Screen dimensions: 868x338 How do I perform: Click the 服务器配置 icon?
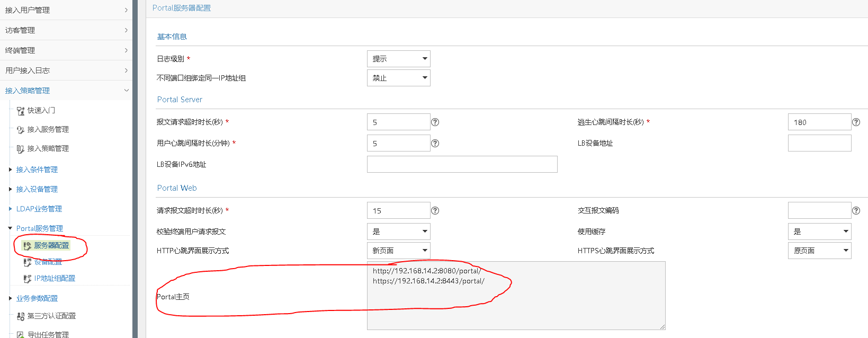click(28, 246)
